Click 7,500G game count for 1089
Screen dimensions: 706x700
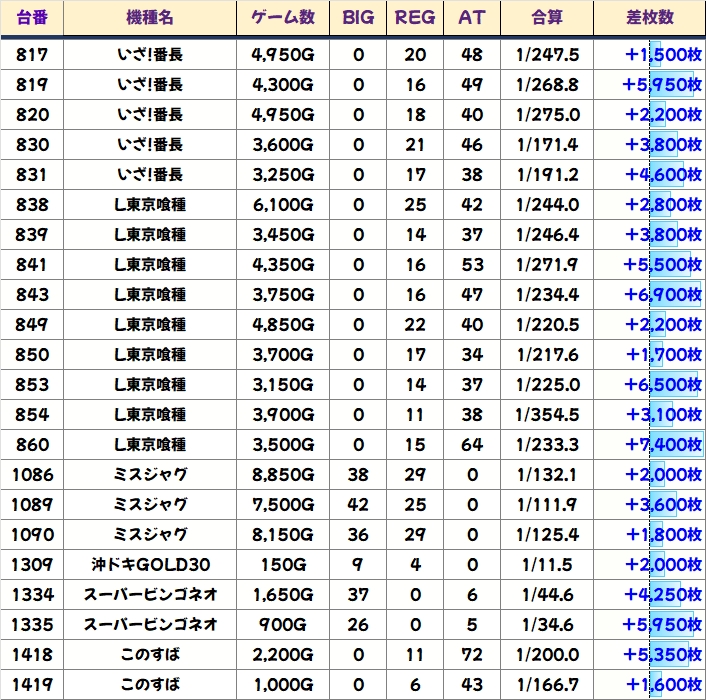point(283,505)
